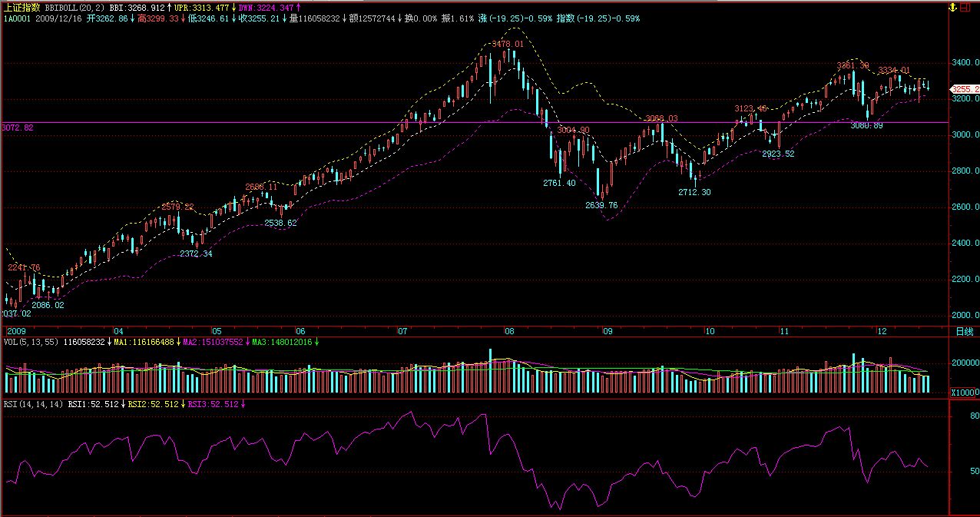Click the current price tag 3255.2

[x=965, y=89]
